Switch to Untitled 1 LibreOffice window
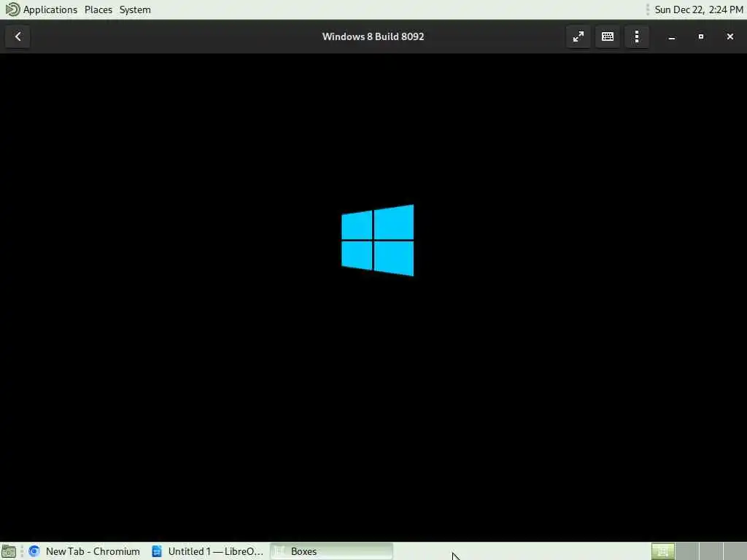The height and width of the screenshot is (560, 747). (x=207, y=551)
